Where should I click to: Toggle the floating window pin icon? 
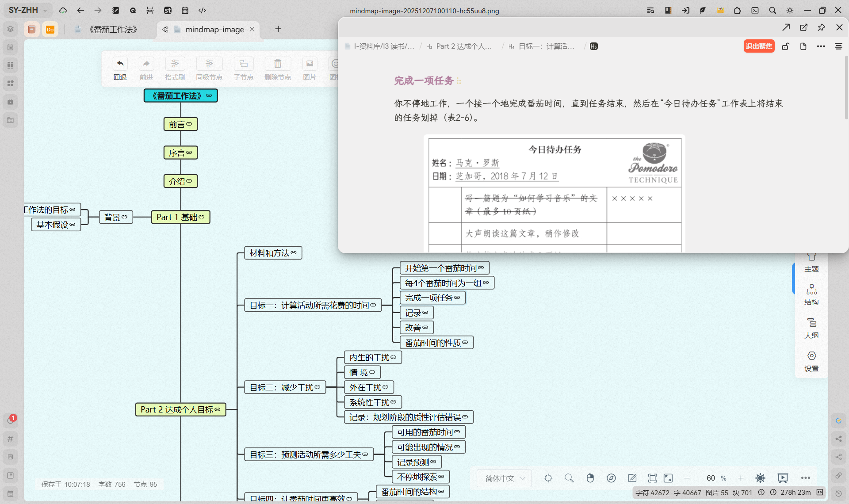click(x=821, y=27)
